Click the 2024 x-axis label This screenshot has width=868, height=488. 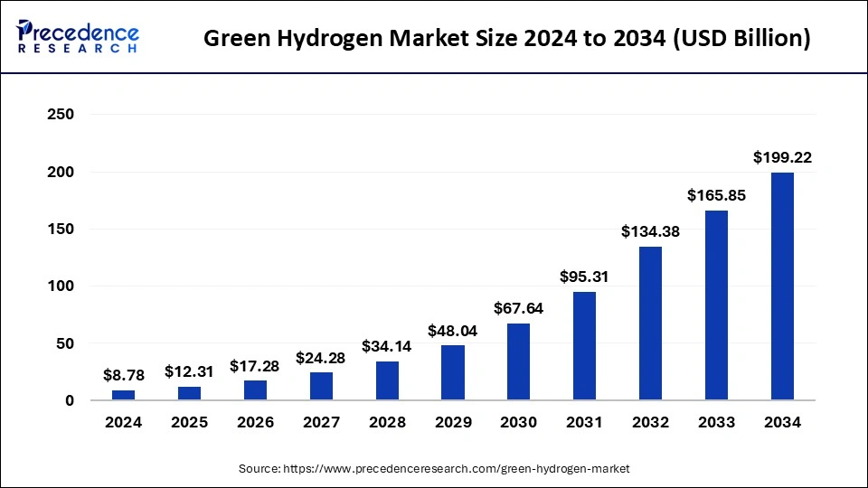point(124,422)
